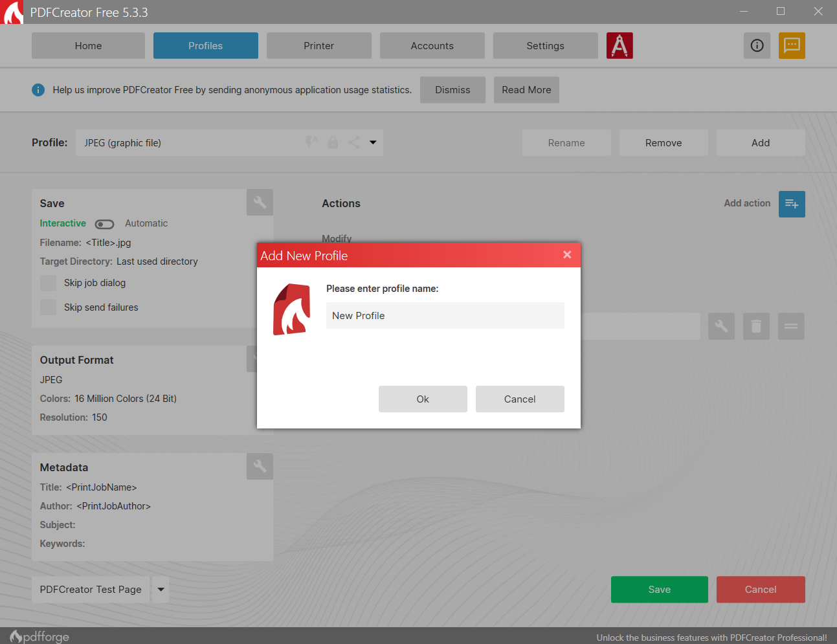Click the usage statistics help message text
The image size is (837, 644).
[232, 90]
